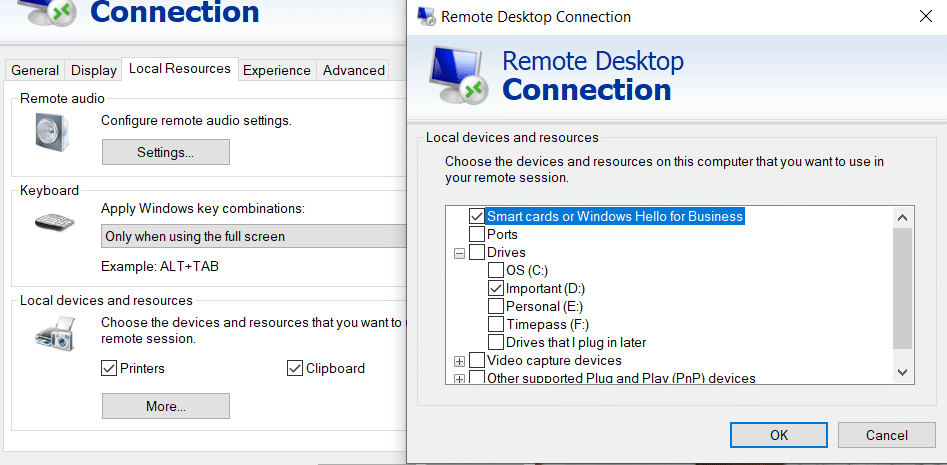Click 'Example: ALT+TAB' text
Image resolution: width=947 pixels, height=465 pixels.
point(160,266)
